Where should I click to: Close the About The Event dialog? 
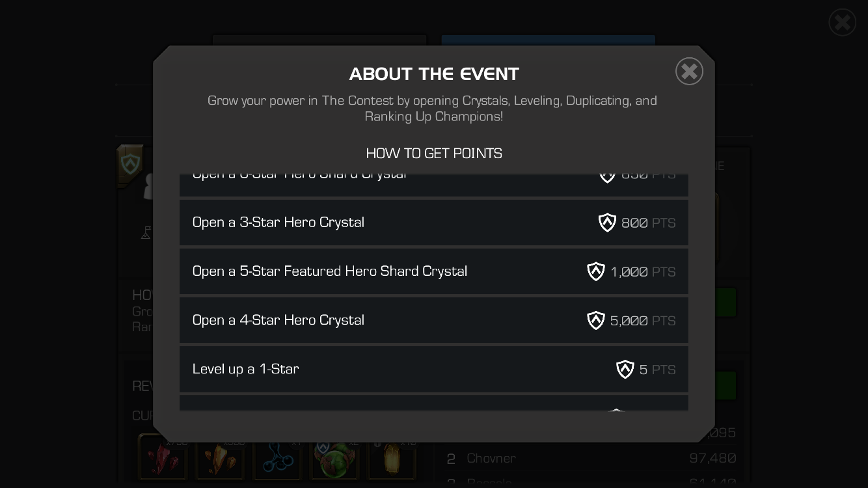pyautogui.click(x=689, y=71)
